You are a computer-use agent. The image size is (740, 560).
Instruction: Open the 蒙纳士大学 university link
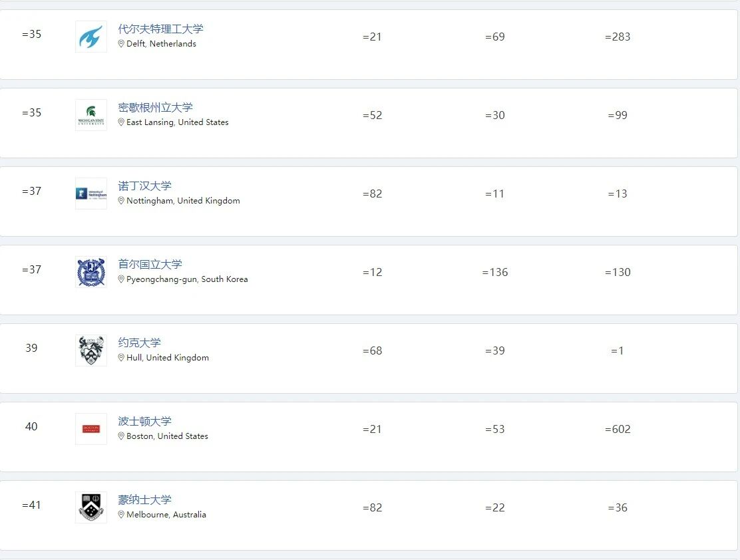(x=144, y=500)
